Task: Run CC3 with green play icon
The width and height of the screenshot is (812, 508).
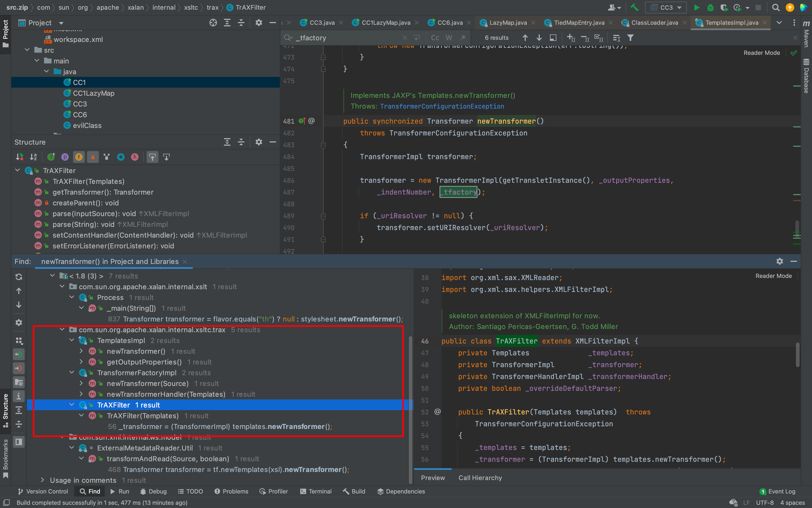Action: (x=697, y=8)
